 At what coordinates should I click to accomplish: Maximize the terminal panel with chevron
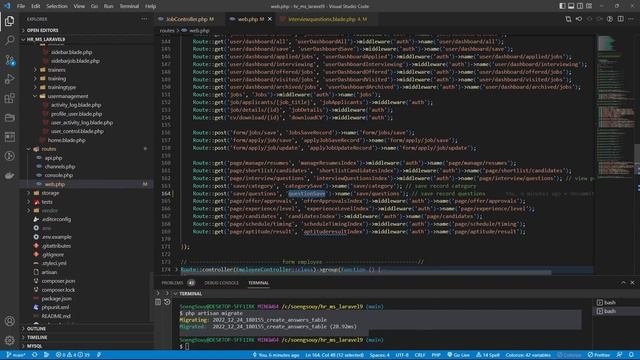(x=623, y=282)
